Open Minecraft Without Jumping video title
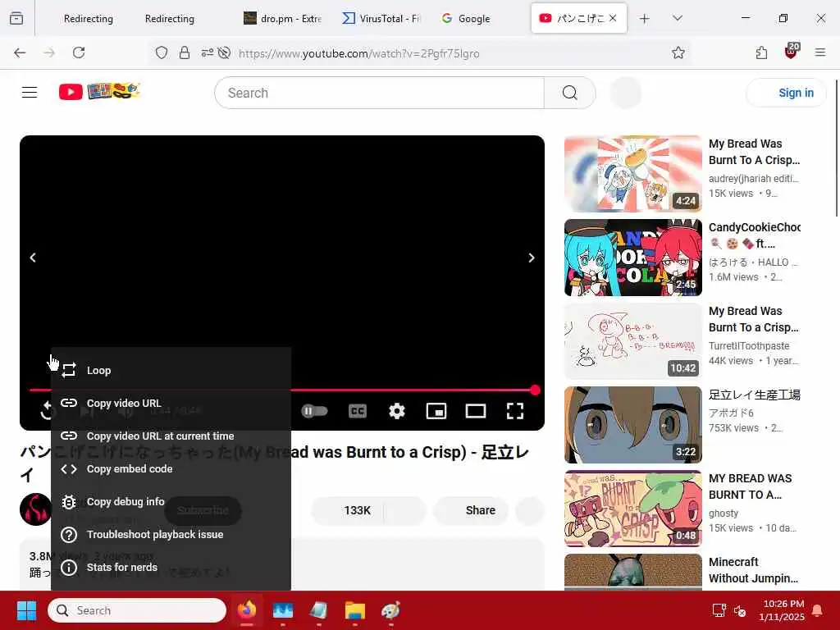This screenshot has width=840, height=630. pos(753,570)
